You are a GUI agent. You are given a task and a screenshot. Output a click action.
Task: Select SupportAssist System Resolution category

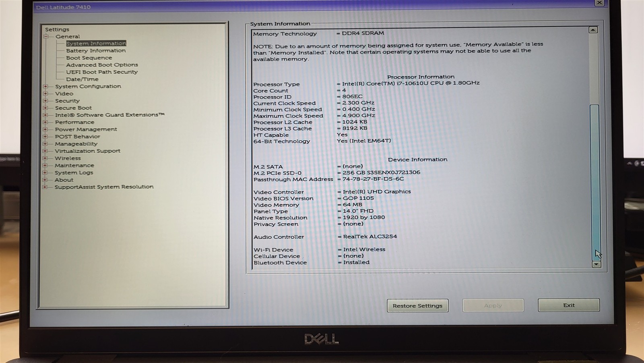(104, 187)
